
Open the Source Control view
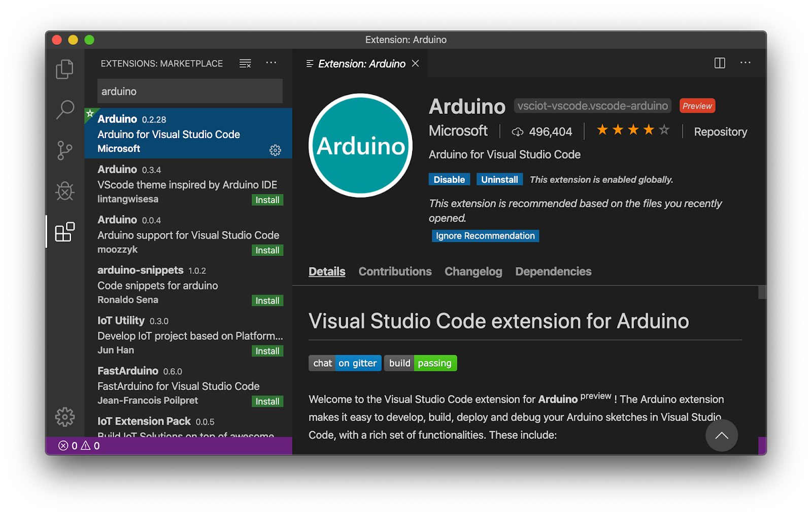click(x=64, y=150)
